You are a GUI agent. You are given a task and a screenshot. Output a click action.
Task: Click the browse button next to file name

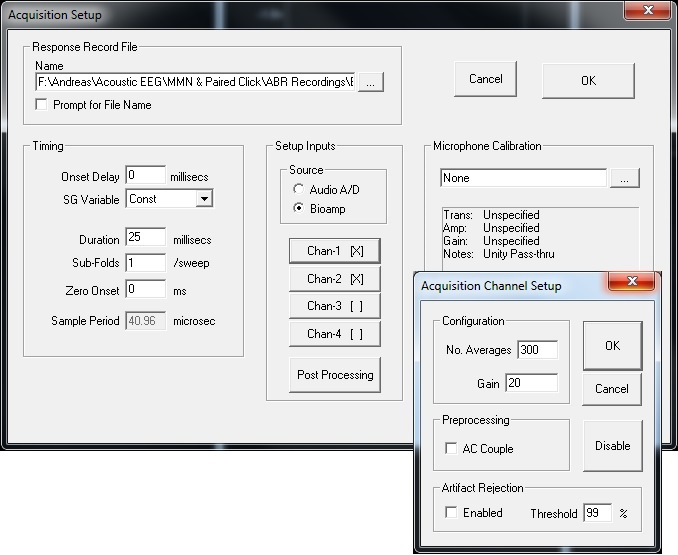click(x=370, y=83)
